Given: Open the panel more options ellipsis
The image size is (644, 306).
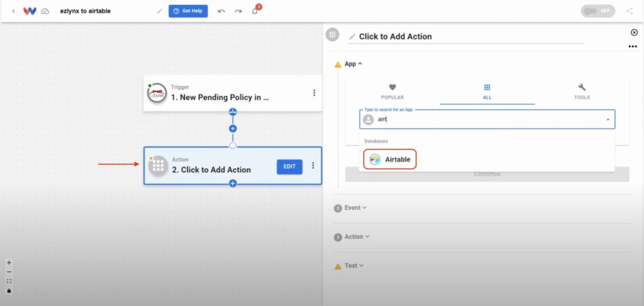Looking at the screenshot, I should [x=633, y=46].
